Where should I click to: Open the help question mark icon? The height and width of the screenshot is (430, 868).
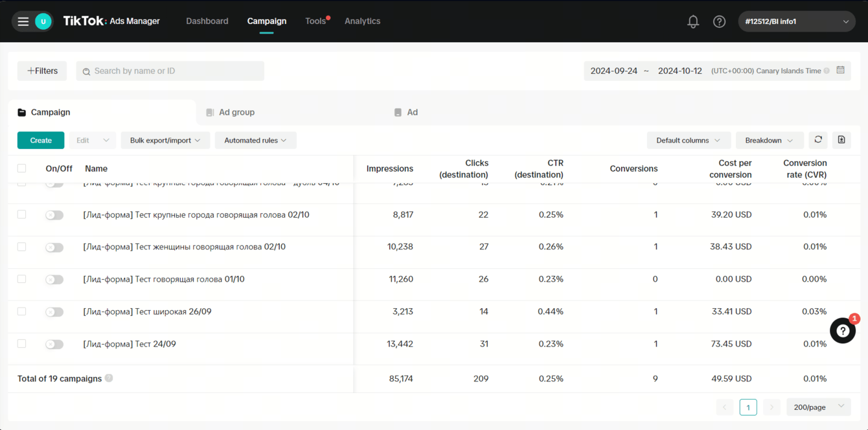coord(719,21)
